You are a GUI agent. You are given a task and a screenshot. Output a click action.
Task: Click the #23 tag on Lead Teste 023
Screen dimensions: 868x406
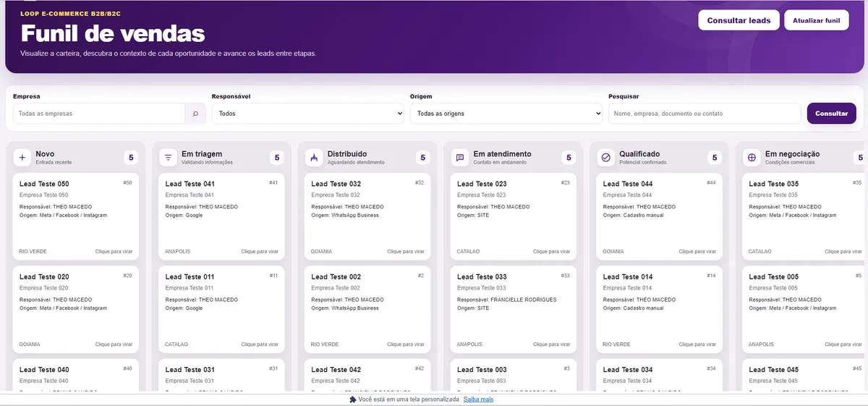click(566, 183)
